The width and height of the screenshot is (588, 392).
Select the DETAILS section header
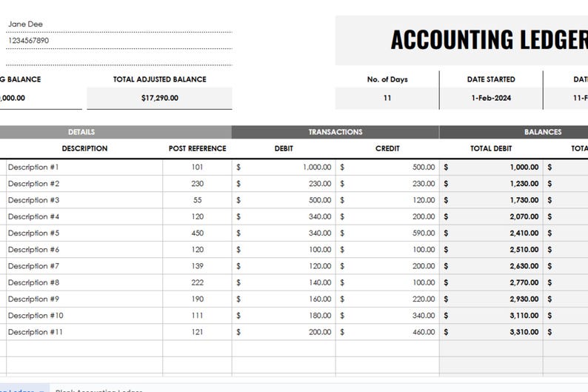click(x=81, y=132)
